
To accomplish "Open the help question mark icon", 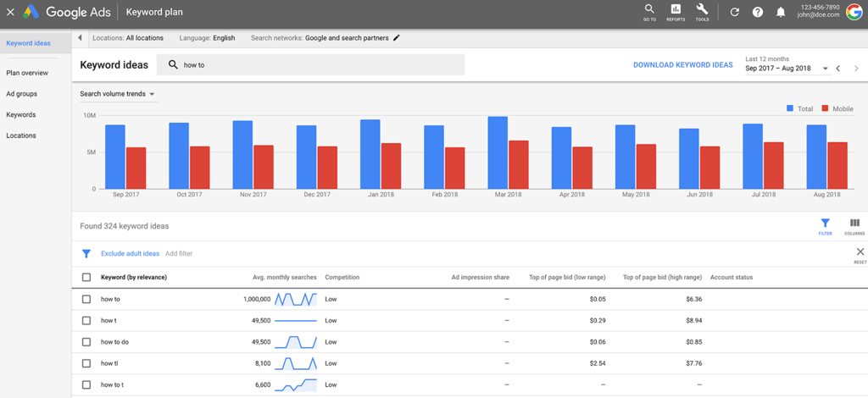I will 758,12.
